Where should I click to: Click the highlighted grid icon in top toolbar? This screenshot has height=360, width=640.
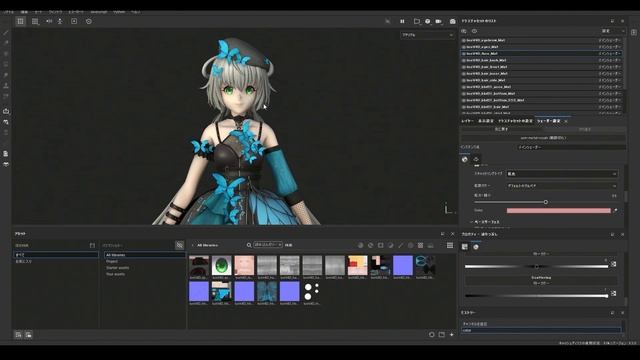pyautogui.click(x=20, y=21)
